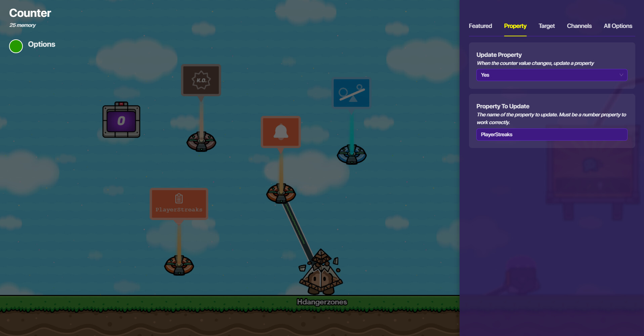Click the blue base under seesaw sign
This screenshot has height=336, width=644.
click(351, 155)
